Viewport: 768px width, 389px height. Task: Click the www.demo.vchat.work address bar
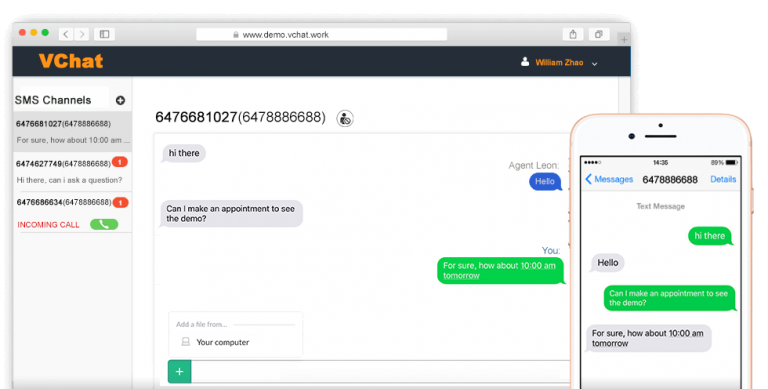321,34
